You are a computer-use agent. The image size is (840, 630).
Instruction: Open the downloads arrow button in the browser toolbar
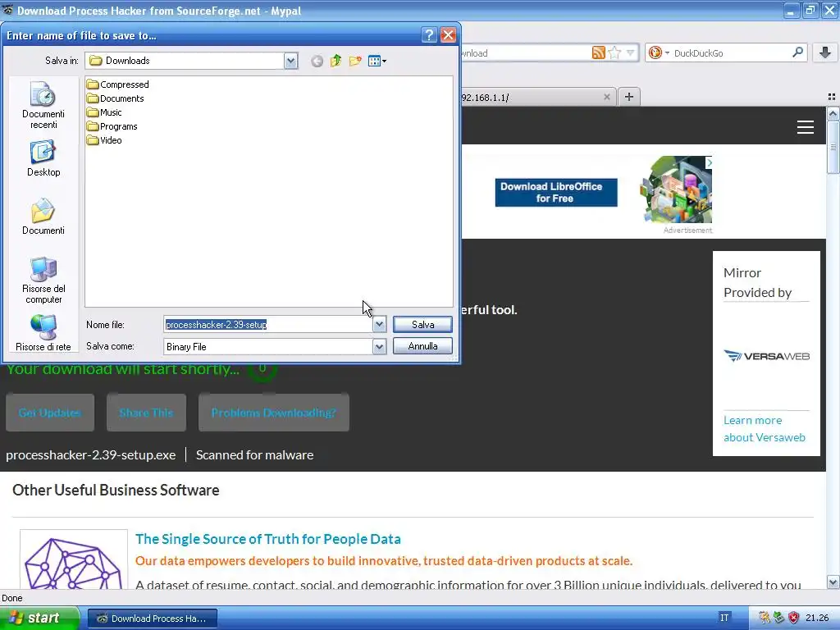tap(825, 52)
